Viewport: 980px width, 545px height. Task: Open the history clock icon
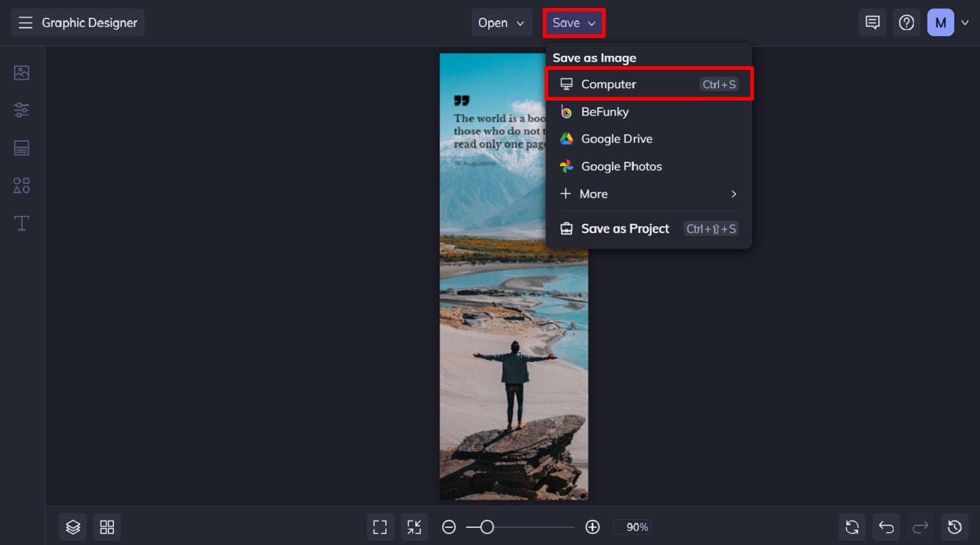pos(954,527)
